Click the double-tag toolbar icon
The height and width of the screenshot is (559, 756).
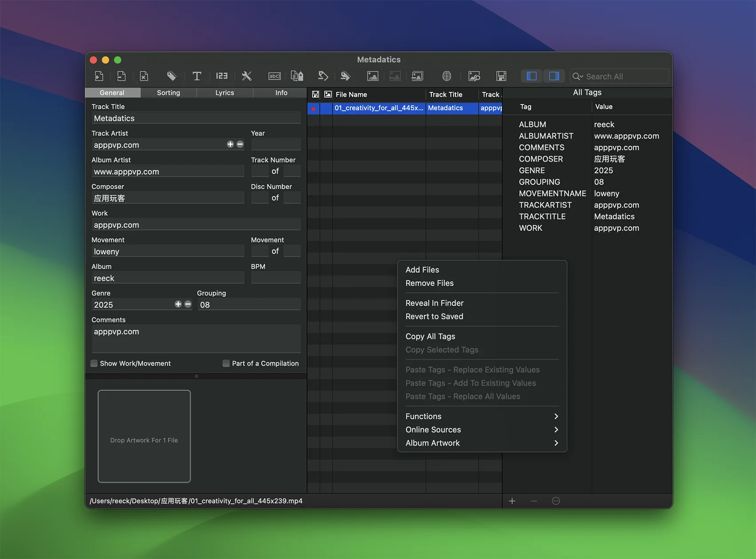345,76
